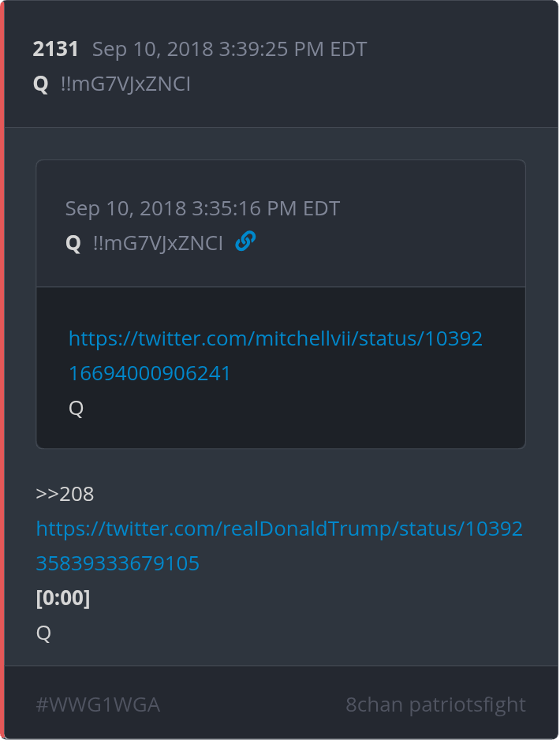
Task: Click the Q author name in quoted post
Action: (x=73, y=243)
